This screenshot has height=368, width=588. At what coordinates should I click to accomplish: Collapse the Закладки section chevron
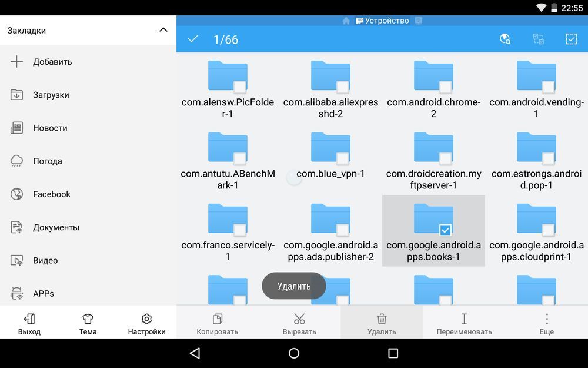pos(163,29)
